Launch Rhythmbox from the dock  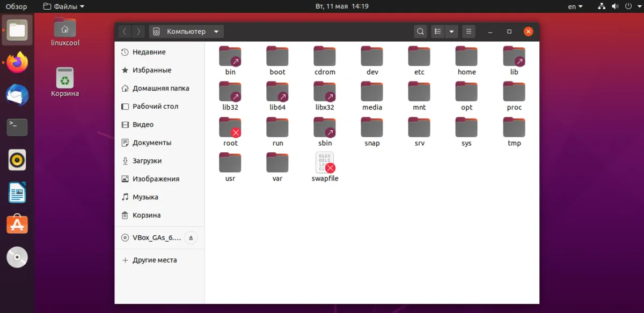click(17, 160)
